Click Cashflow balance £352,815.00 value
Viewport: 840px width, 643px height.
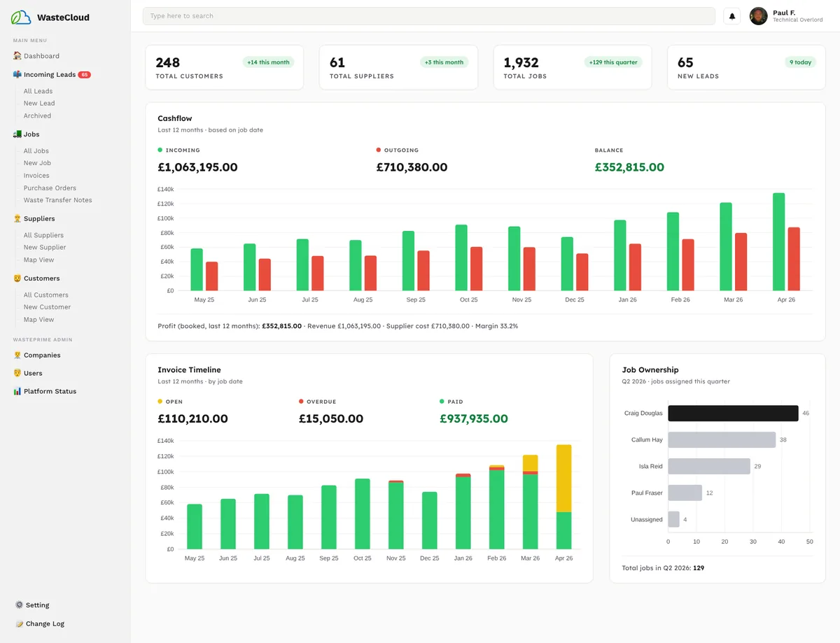[629, 167]
